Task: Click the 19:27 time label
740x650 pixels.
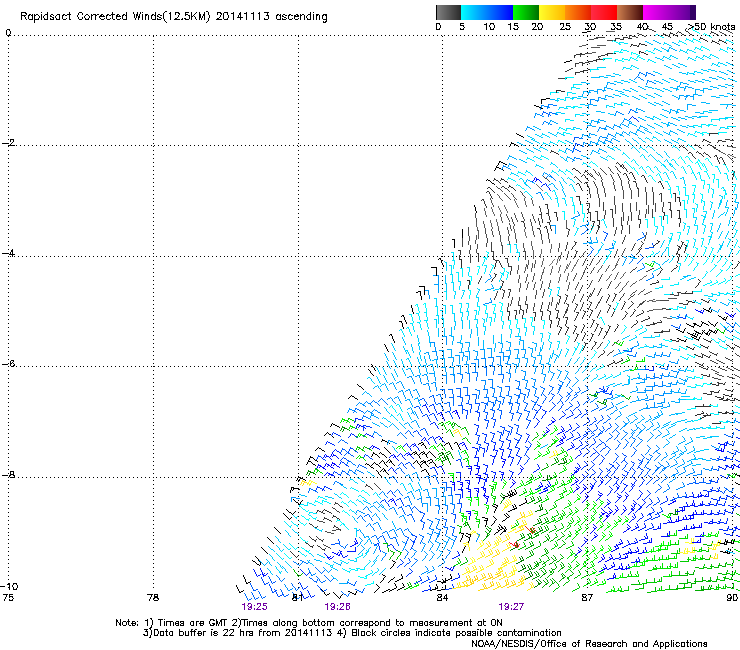Action: (x=511, y=607)
